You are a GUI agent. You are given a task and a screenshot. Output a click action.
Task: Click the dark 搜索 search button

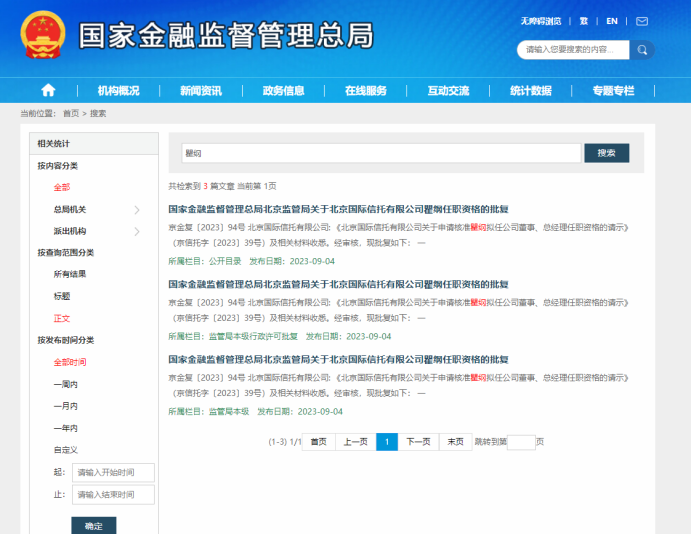tap(607, 153)
